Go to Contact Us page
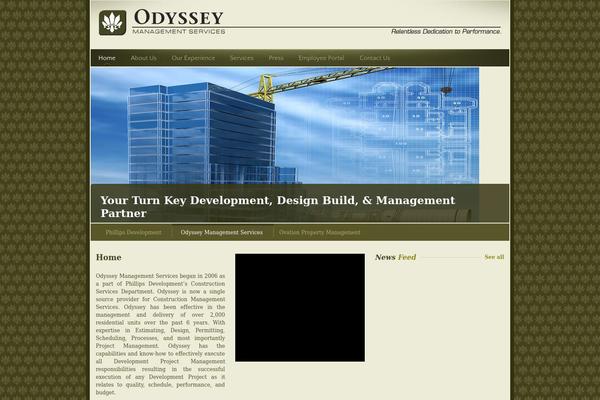The width and height of the screenshot is (600, 400). pos(375,58)
